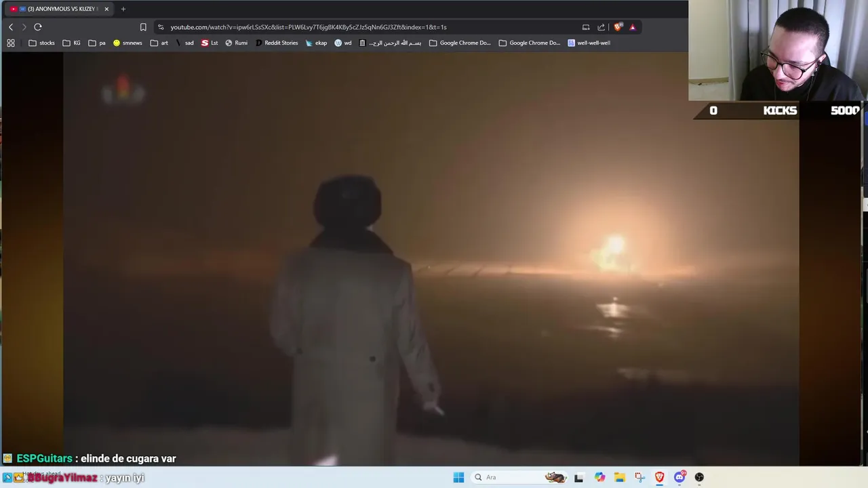Open the Windows Start menu

coord(458,477)
